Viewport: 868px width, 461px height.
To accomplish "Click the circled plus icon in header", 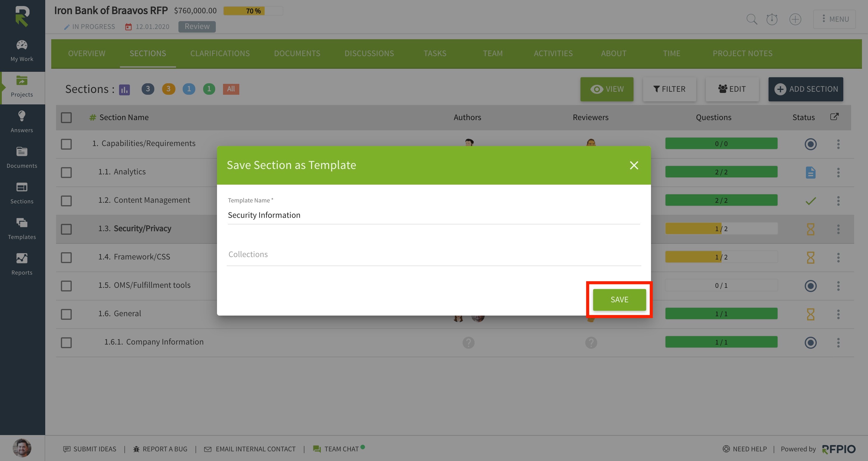I will [x=795, y=19].
